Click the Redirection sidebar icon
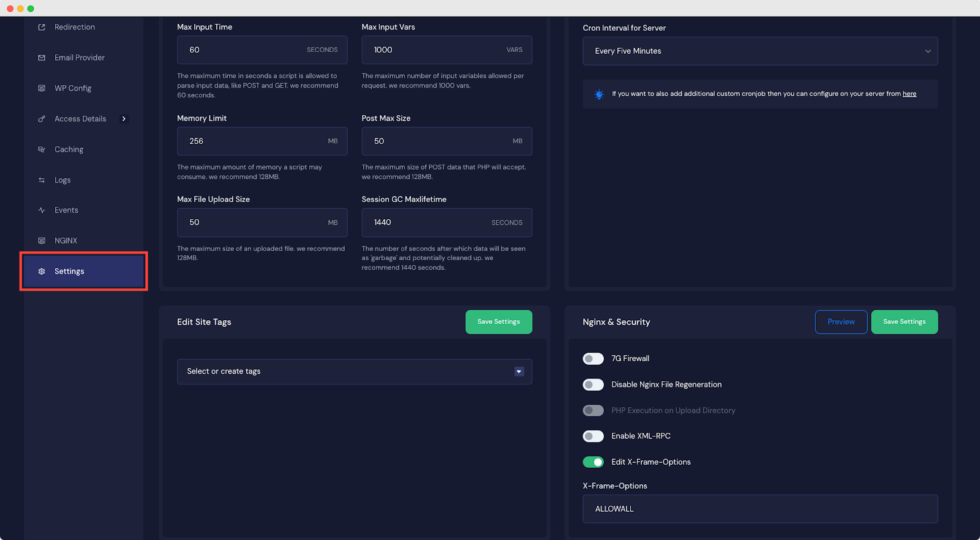Viewport: 980px width, 540px height. (42, 27)
